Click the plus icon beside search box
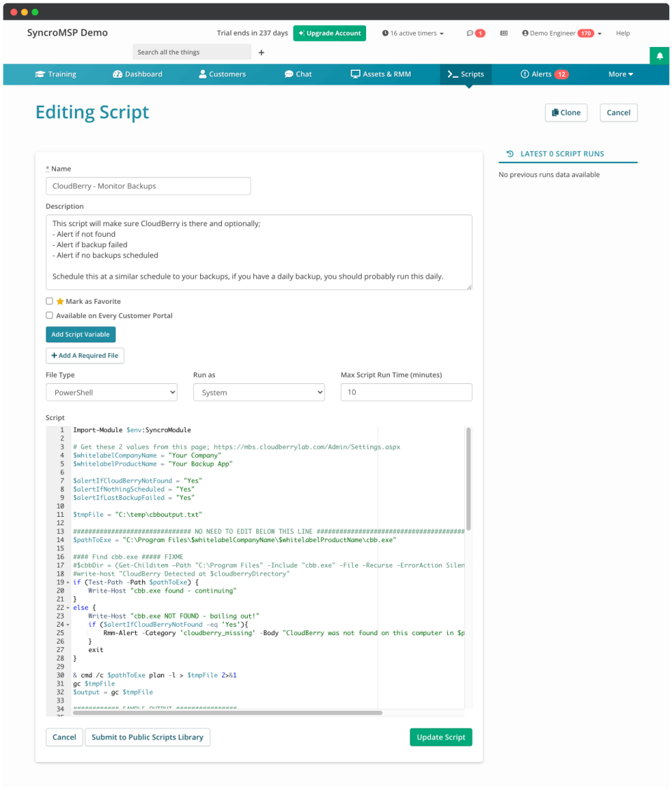Viewport: 672px width, 790px height. point(261,53)
